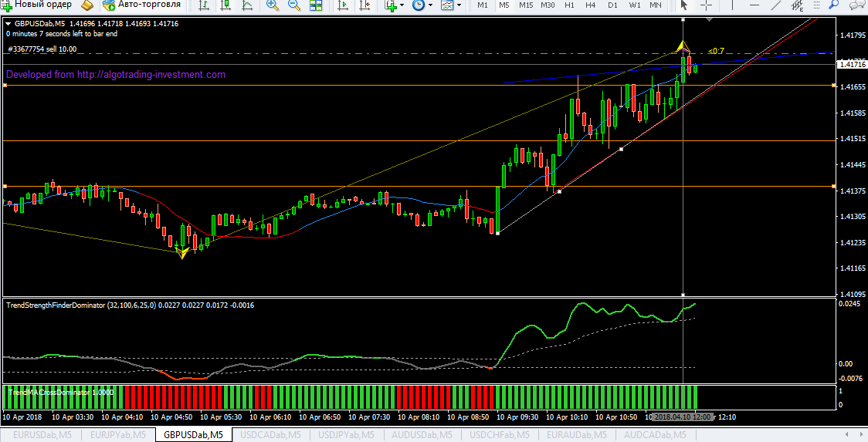Expand the indicators list dropdown arrow
Image resolution: width=868 pixels, height=442 pixels.
pyautogui.click(x=402, y=5)
